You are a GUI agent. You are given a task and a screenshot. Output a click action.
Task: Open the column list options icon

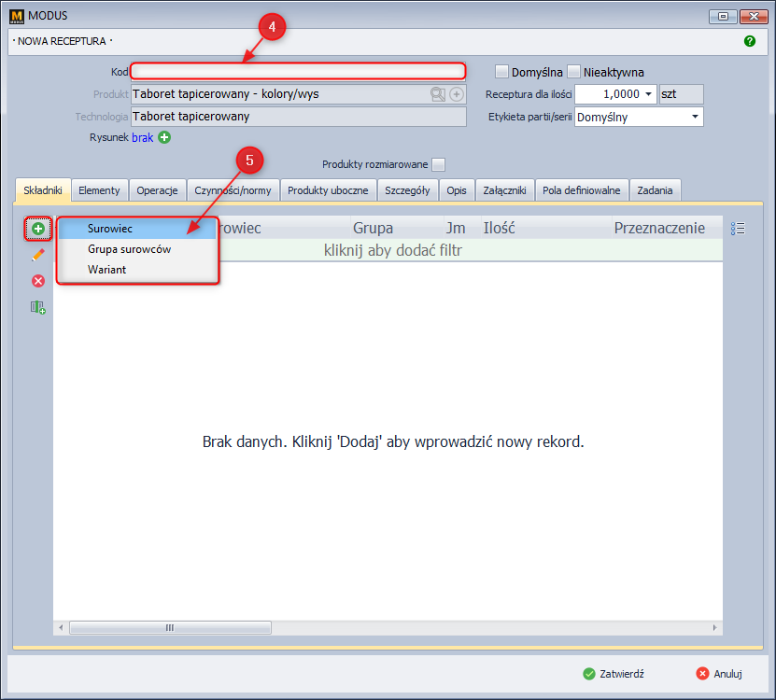(x=738, y=228)
